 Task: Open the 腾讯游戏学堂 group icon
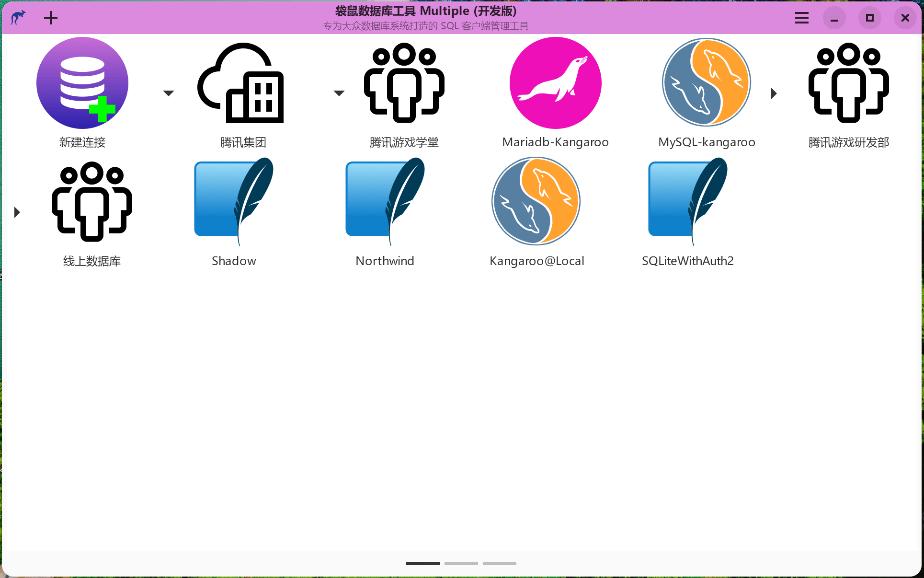tap(404, 83)
